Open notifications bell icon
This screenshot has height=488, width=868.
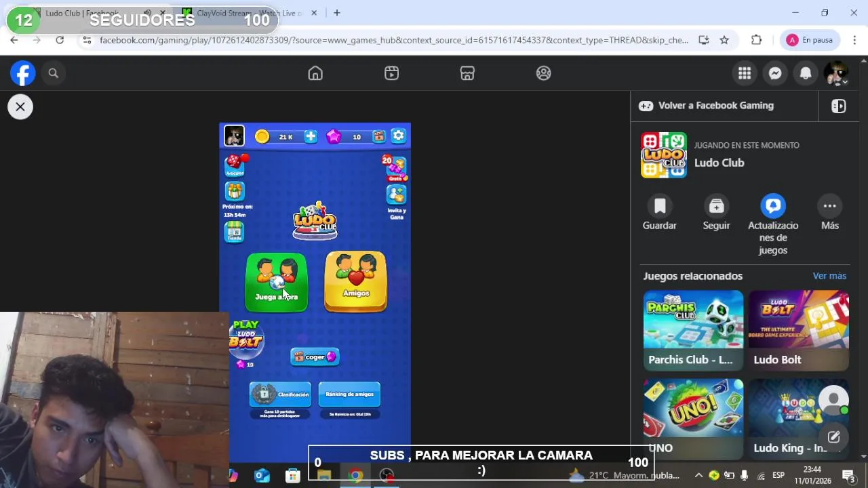point(806,73)
